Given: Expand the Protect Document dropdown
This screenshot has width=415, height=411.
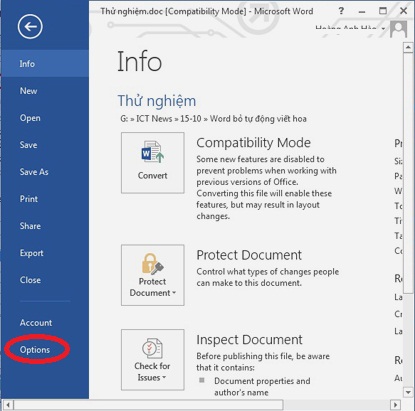Looking at the screenshot, I should 153,275.
